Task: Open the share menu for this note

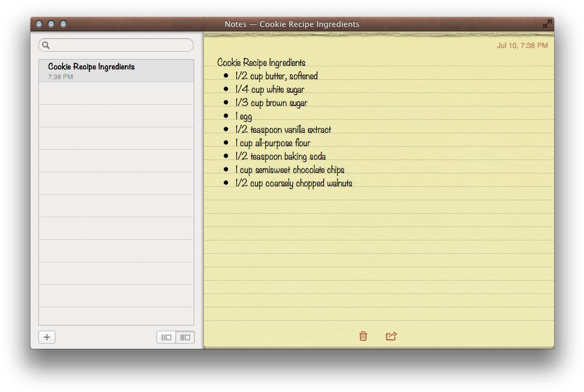Action: [391, 335]
